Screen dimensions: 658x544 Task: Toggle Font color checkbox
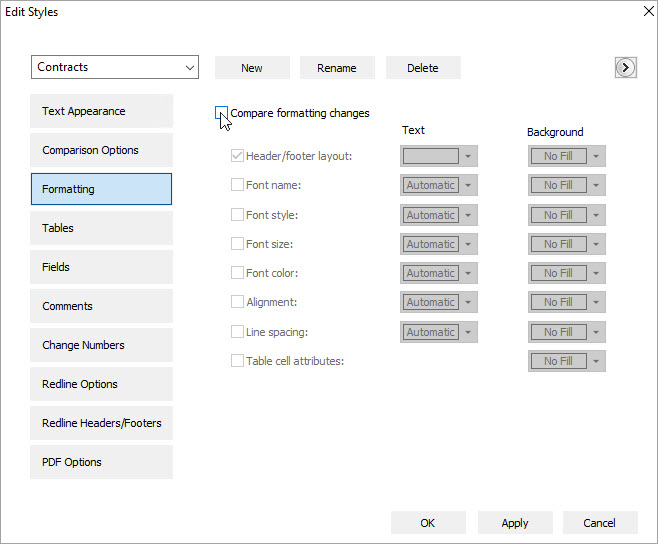237,272
